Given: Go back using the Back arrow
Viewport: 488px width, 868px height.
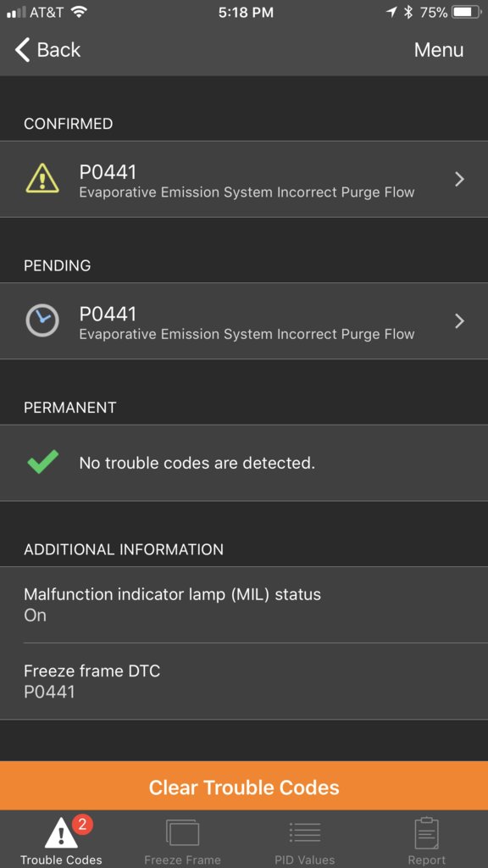Looking at the screenshot, I should pyautogui.click(x=47, y=50).
